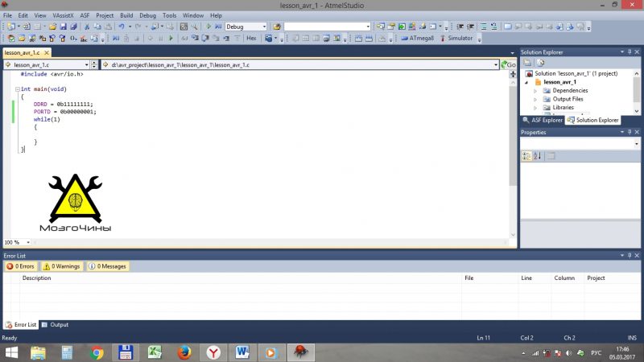
Task: Click the increase indent icon
Action: pos(470,27)
